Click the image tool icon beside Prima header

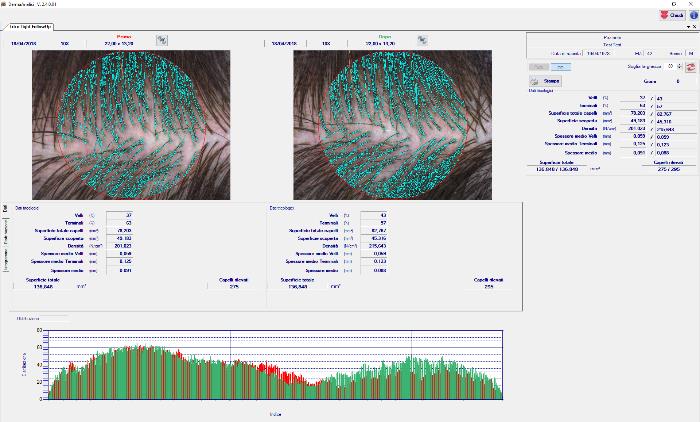162,40
